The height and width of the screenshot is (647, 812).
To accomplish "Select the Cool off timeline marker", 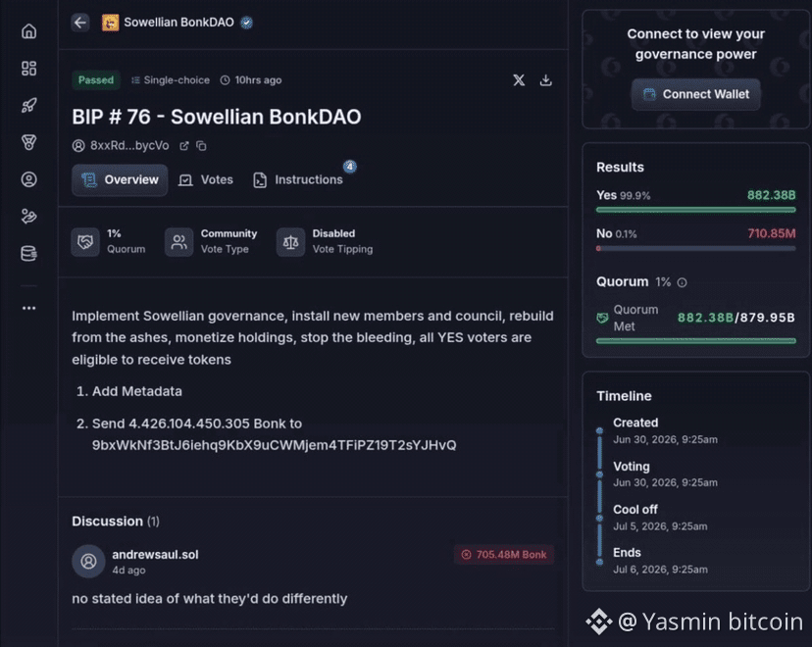I will (599, 519).
